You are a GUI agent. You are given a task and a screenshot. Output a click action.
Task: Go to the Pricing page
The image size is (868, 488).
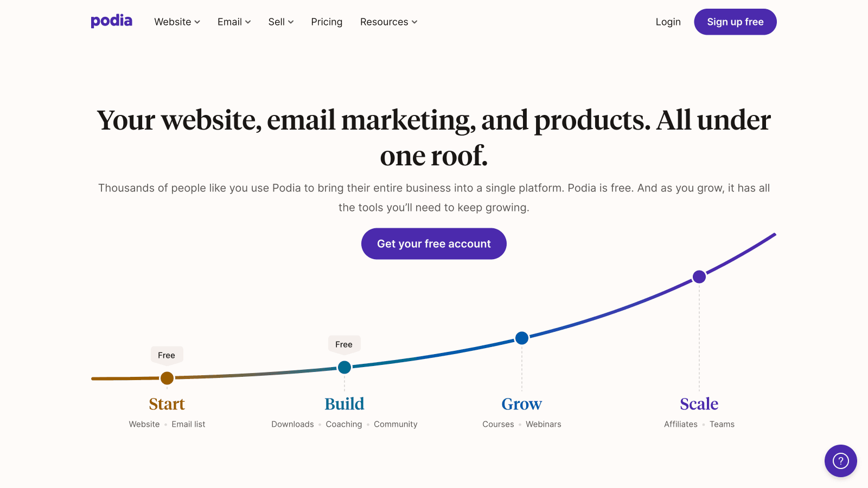[x=327, y=22]
